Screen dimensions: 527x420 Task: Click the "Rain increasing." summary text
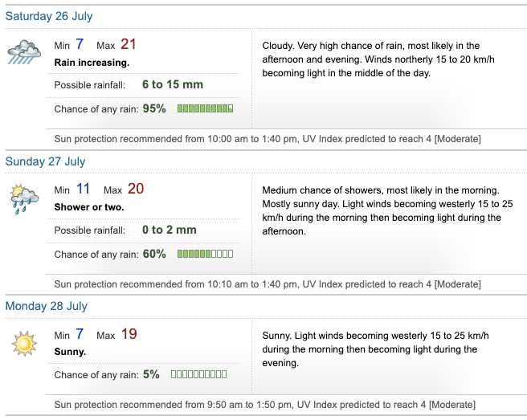coord(92,62)
